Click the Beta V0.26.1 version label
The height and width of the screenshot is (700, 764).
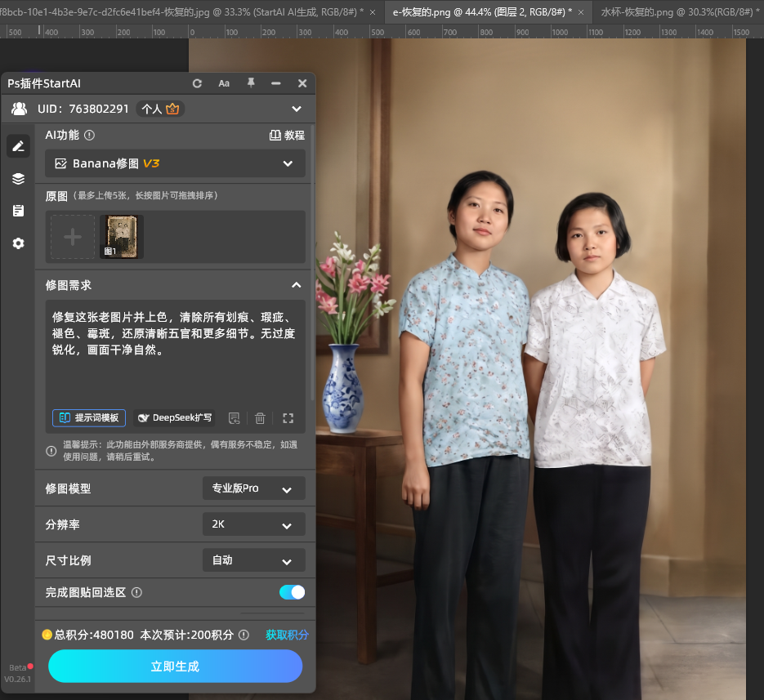[x=17, y=673]
